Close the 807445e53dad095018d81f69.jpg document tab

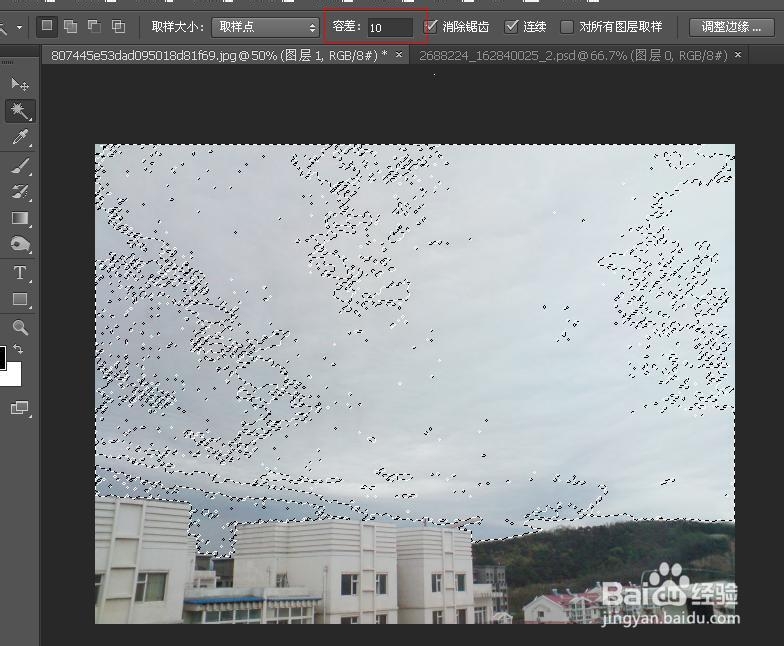pyautogui.click(x=398, y=54)
